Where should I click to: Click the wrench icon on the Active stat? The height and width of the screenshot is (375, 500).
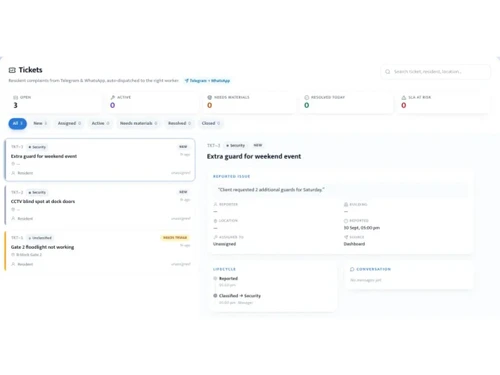click(113, 97)
